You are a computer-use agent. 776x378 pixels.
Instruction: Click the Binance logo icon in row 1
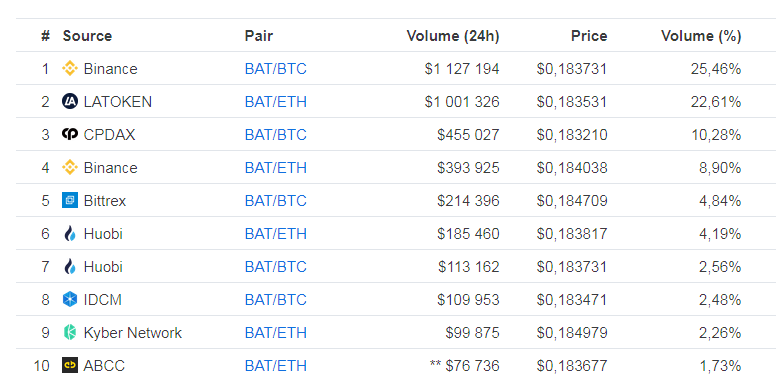(70, 68)
